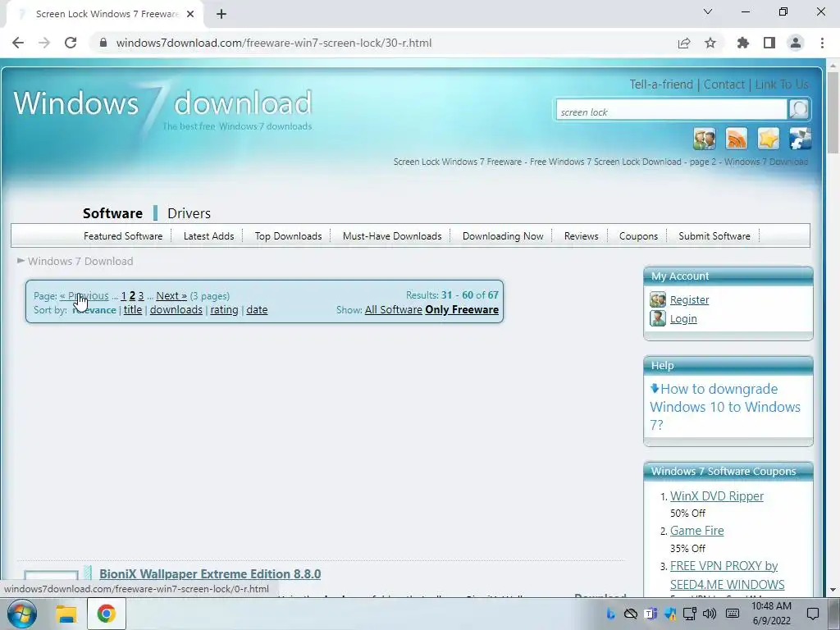Open Coupons menu item
The height and width of the screenshot is (630, 840).
tap(638, 236)
